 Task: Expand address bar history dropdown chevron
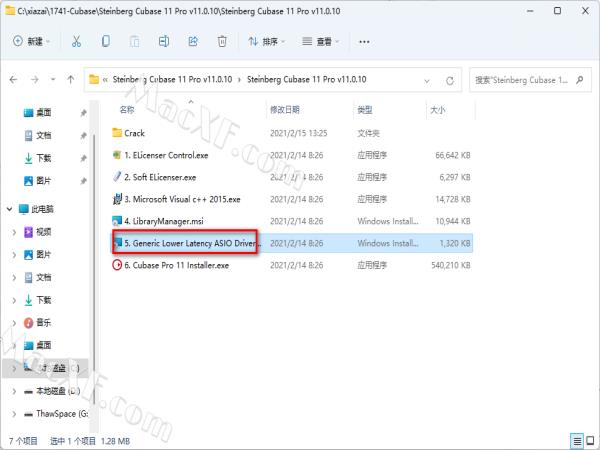427,81
